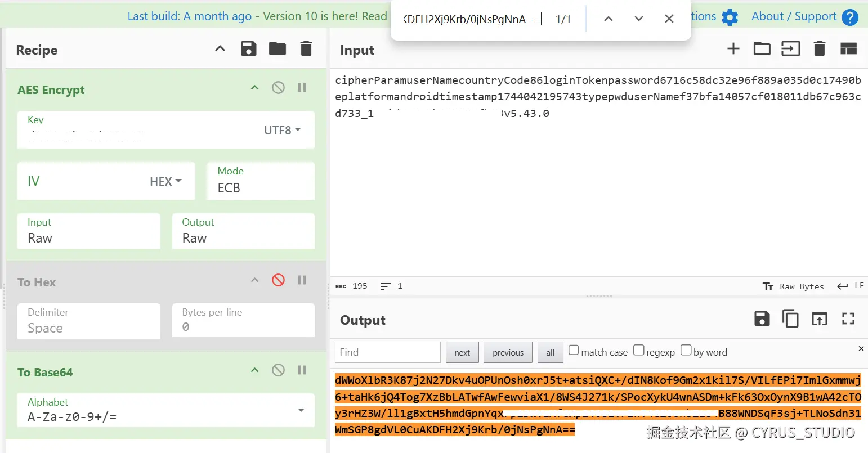Replace input with output
The image size is (868, 453).
[x=820, y=319]
